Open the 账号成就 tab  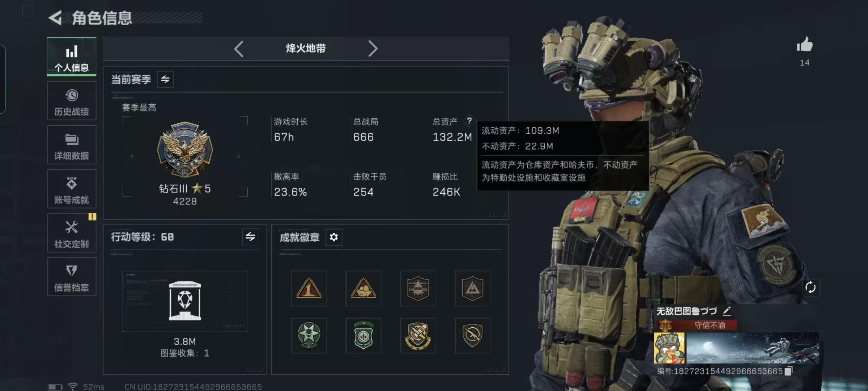72,189
